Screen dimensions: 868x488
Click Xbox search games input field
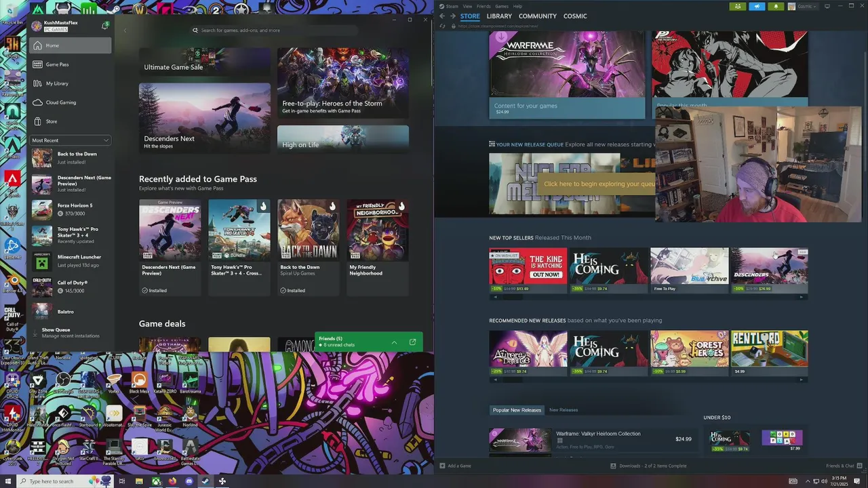pyautogui.click(x=275, y=30)
